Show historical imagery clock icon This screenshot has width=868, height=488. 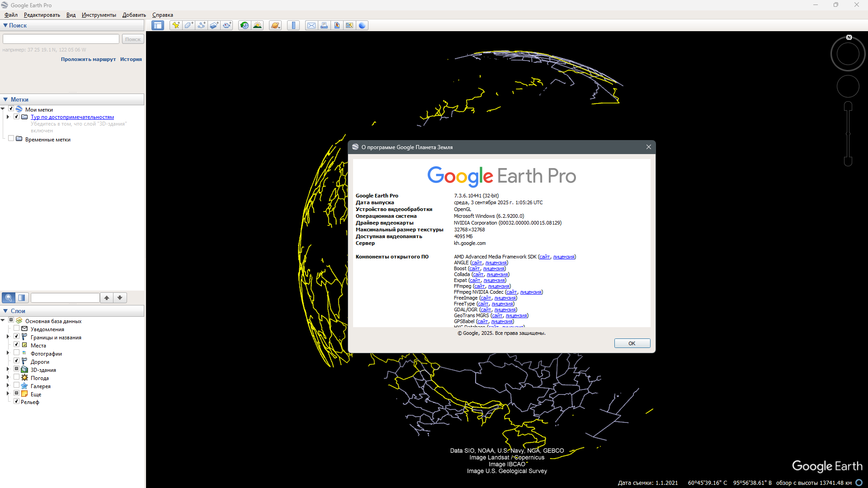click(x=244, y=25)
